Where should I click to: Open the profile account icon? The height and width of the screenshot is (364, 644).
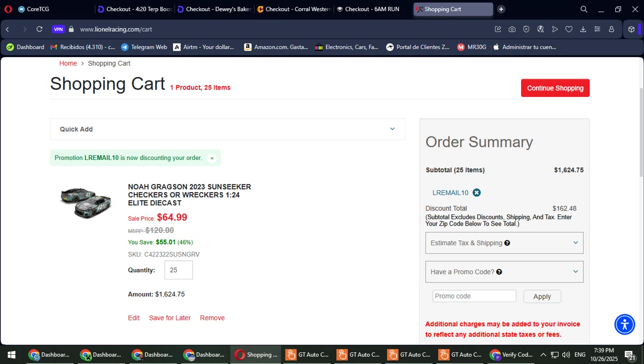(611, 29)
